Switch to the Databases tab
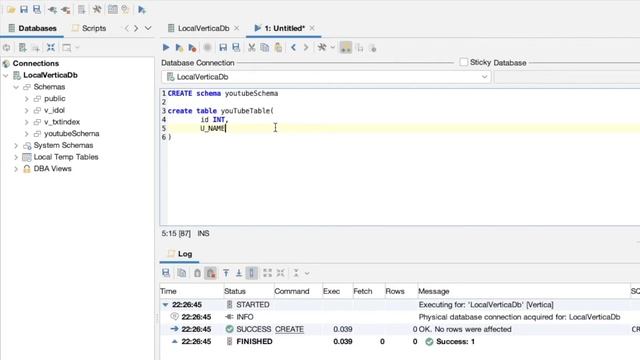 [32, 28]
